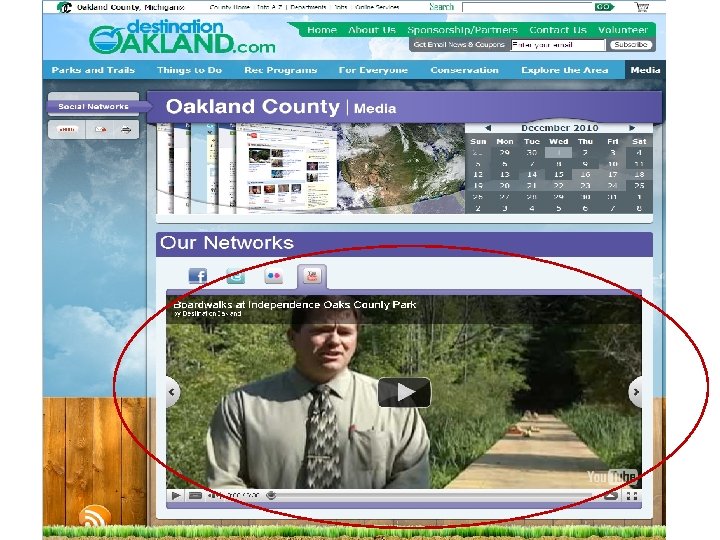Select the Media menu item
This screenshot has height=540, width=720.
(x=645, y=70)
